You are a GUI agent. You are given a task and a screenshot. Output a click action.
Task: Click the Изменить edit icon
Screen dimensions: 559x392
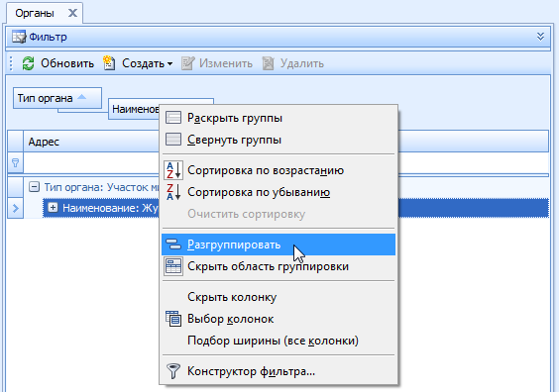[188, 63]
